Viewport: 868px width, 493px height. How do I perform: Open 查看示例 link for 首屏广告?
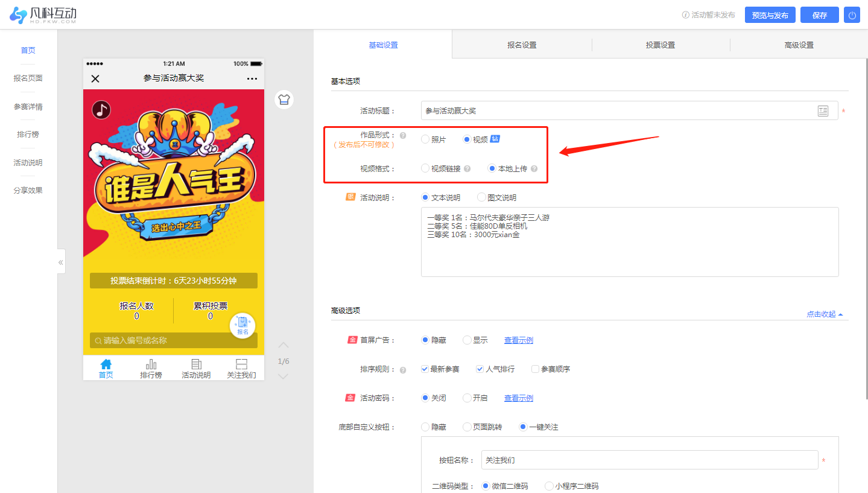[519, 340]
